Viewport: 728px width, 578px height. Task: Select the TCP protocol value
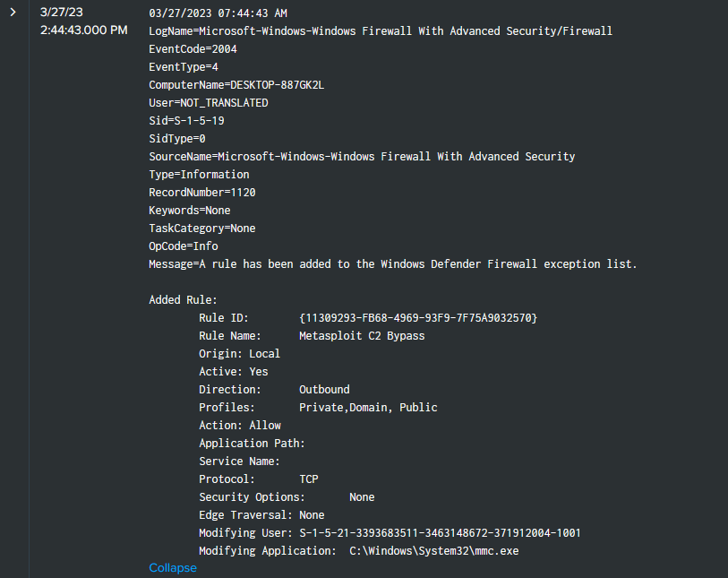pyautogui.click(x=309, y=479)
